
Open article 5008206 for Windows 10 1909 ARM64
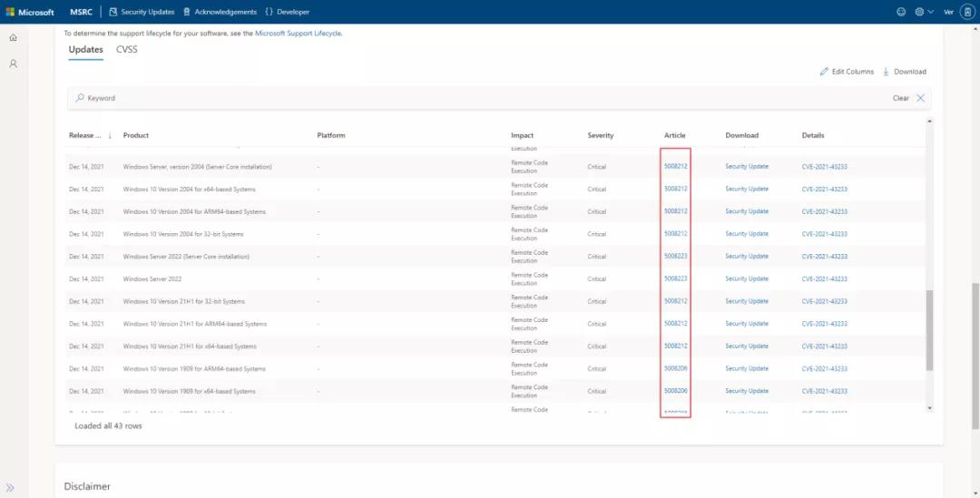(x=676, y=368)
